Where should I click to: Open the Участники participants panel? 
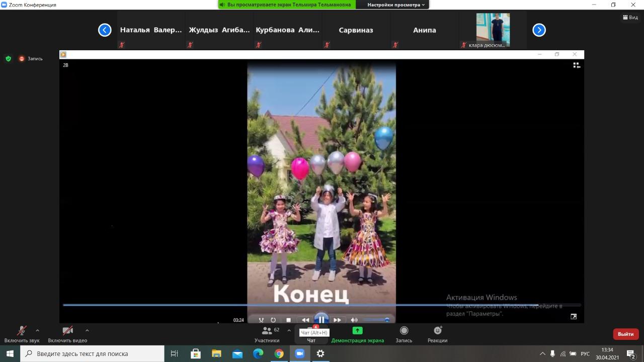pos(267,334)
